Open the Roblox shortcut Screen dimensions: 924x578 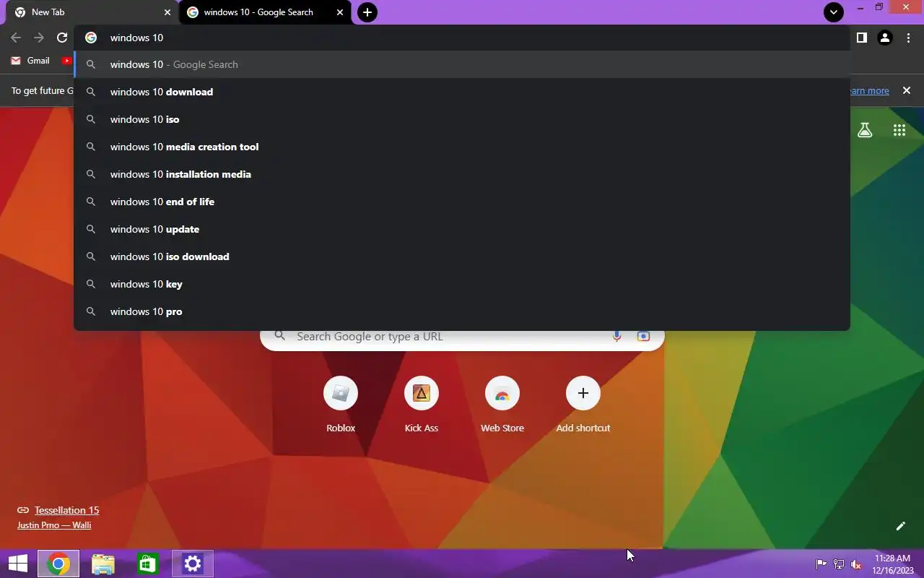pos(341,405)
